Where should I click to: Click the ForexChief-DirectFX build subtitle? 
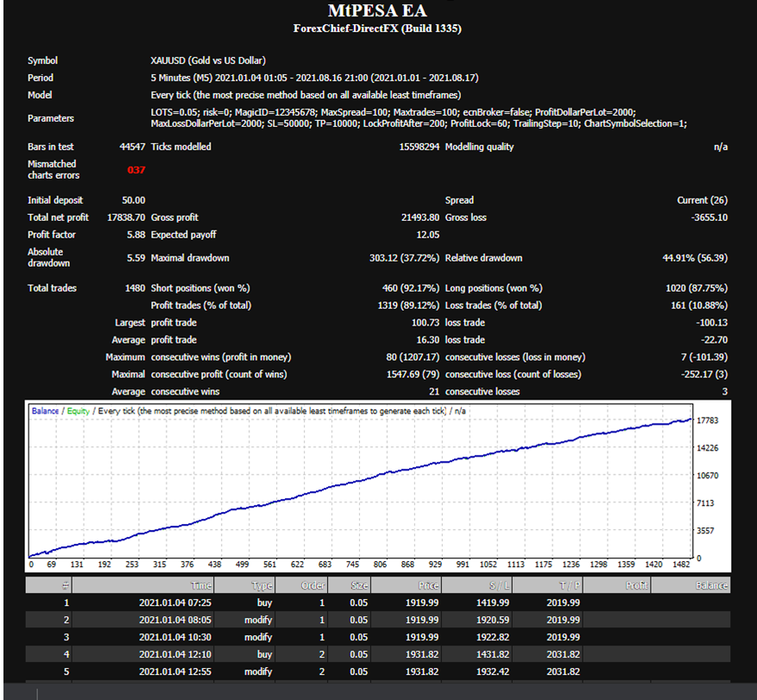(377, 28)
